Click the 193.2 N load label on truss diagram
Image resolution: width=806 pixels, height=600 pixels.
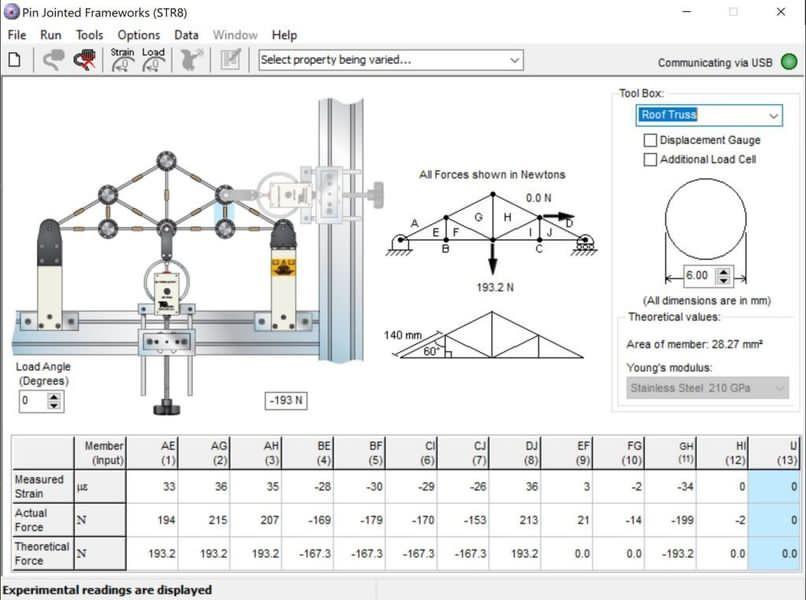(x=494, y=287)
